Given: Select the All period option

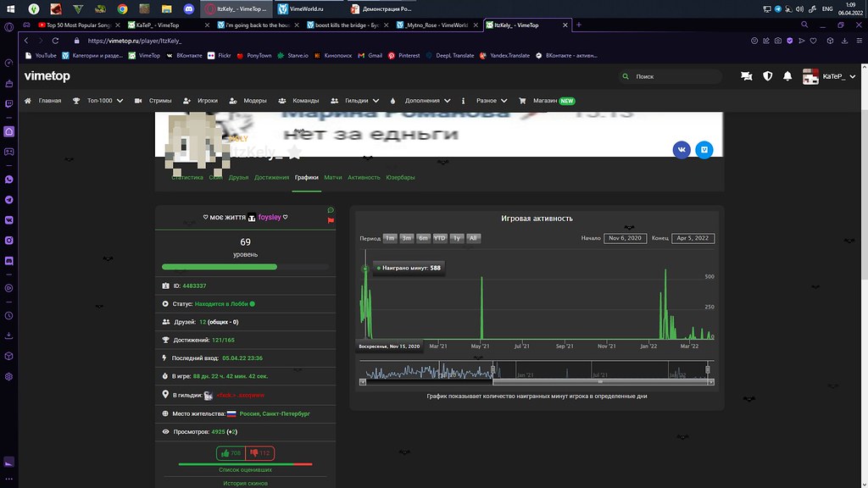Looking at the screenshot, I should point(473,238).
